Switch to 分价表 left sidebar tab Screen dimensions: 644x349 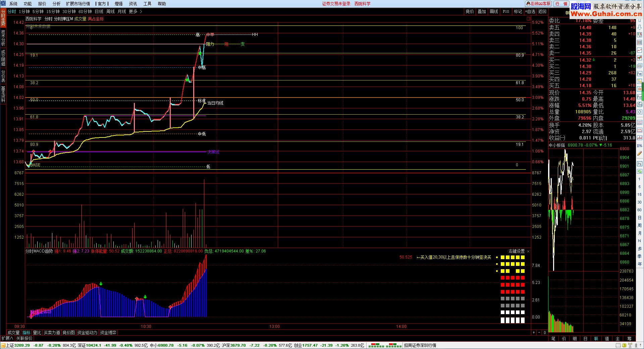pos(3,76)
